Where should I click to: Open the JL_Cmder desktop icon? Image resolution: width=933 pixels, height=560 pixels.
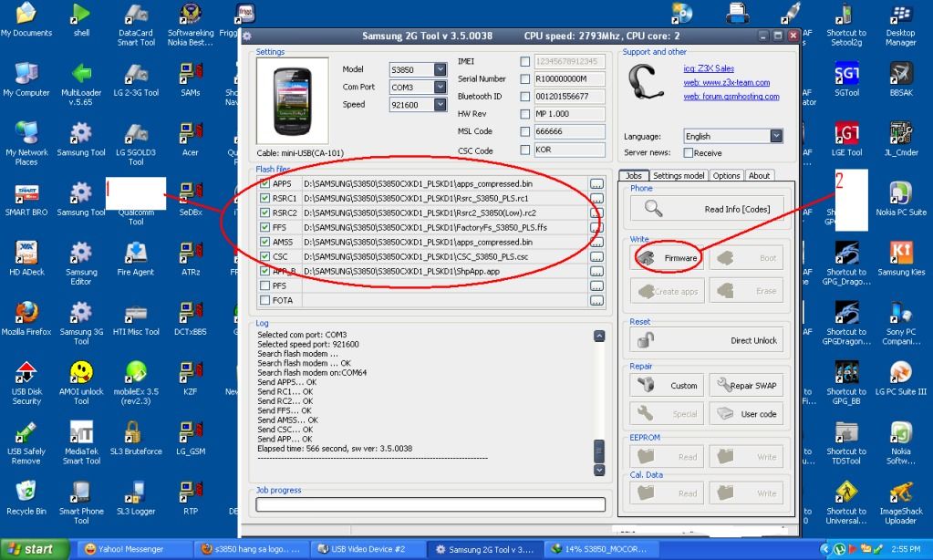[x=901, y=140]
